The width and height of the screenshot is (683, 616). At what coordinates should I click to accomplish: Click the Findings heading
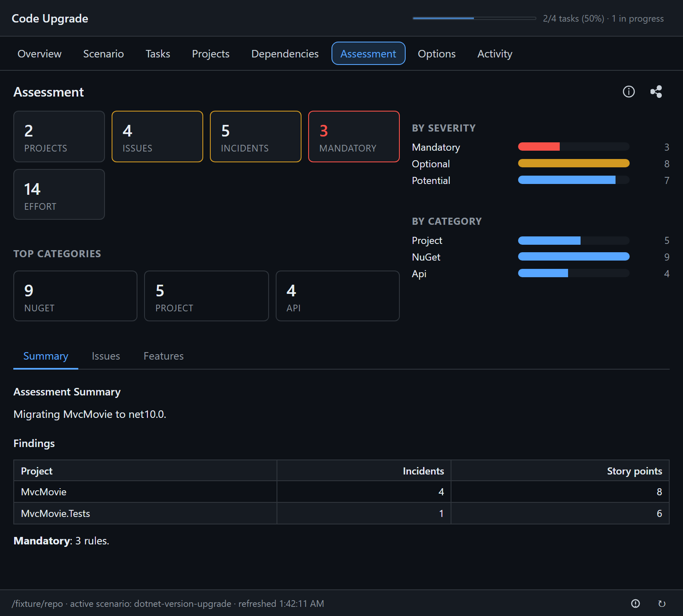click(x=34, y=443)
